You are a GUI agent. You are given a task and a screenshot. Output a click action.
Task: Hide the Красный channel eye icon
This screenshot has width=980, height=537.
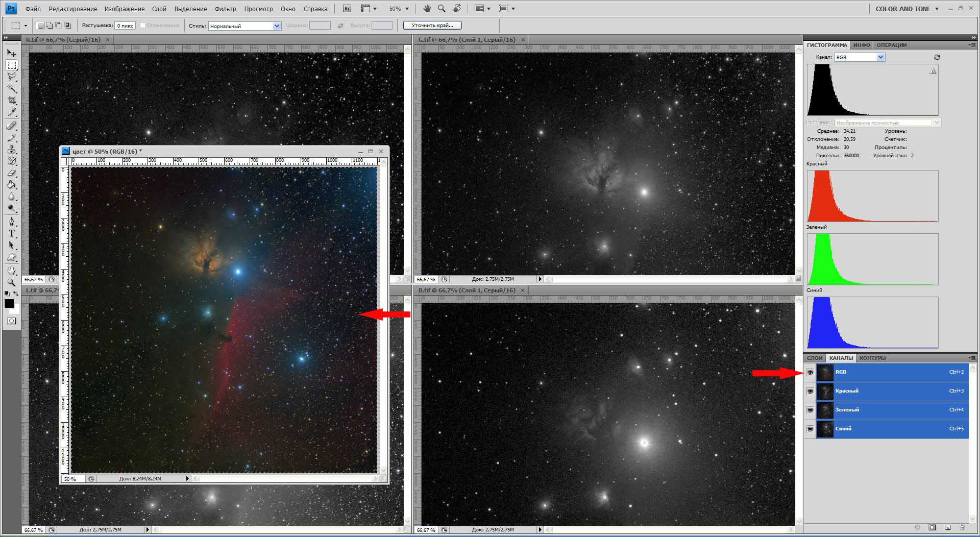click(x=810, y=391)
